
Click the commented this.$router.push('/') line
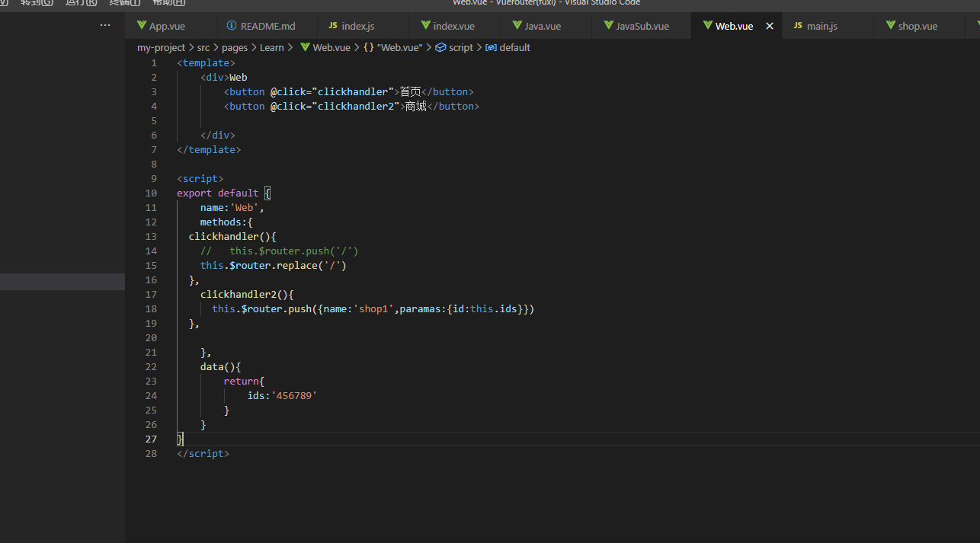(x=280, y=251)
